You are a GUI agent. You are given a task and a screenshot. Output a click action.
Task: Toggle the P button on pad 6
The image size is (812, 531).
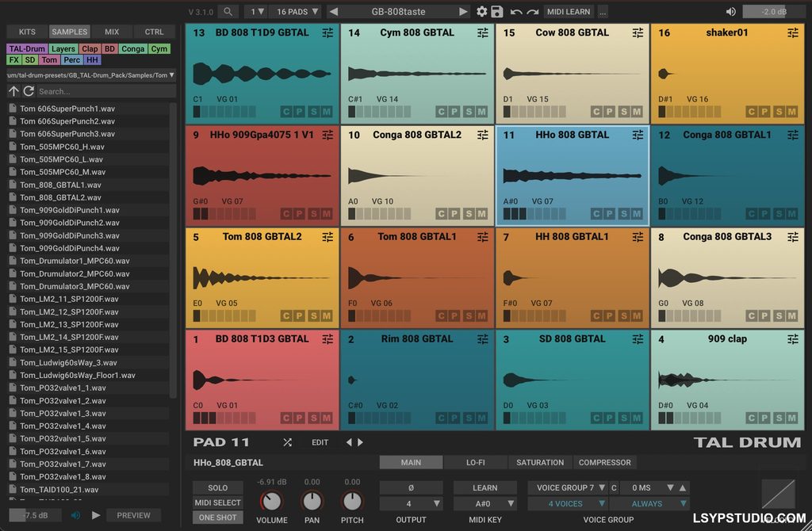pyautogui.click(x=454, y=315)
